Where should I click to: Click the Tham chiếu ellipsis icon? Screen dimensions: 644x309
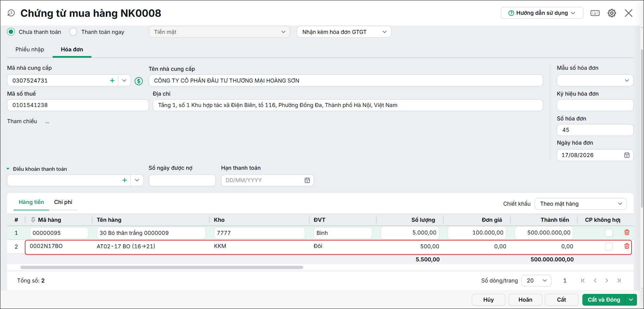[x=47, y=122]
